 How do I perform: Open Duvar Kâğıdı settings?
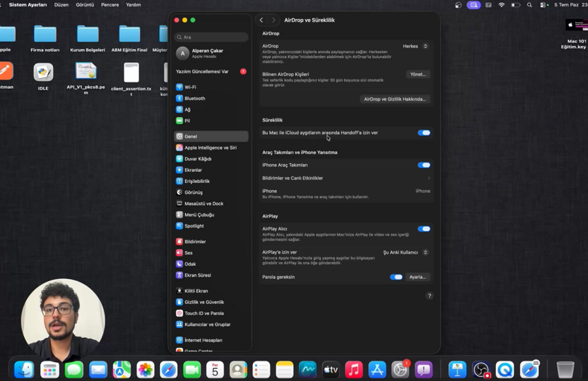211,159
